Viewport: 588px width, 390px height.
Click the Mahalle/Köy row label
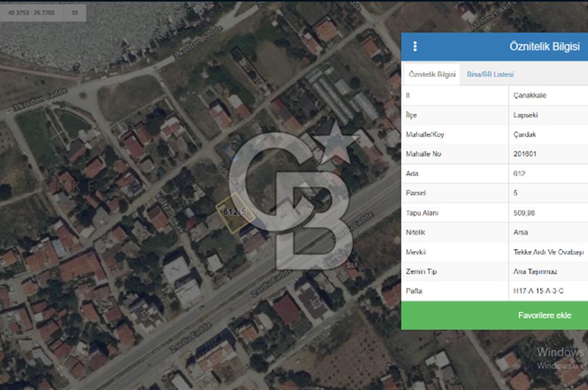[425, 135]
